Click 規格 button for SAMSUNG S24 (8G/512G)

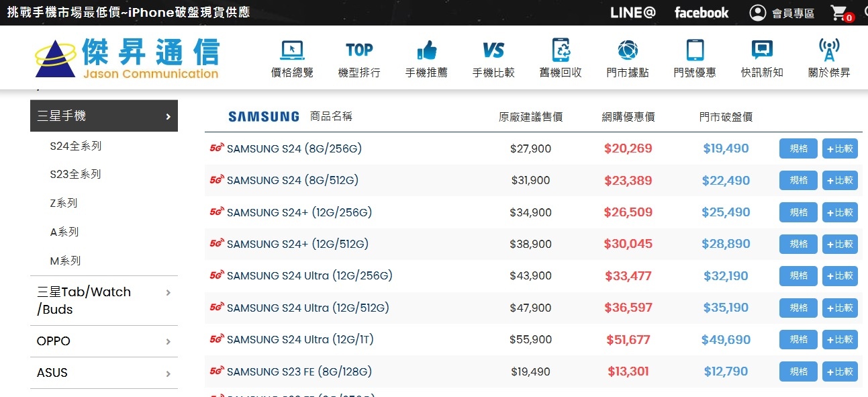click(x=798, y=180)
